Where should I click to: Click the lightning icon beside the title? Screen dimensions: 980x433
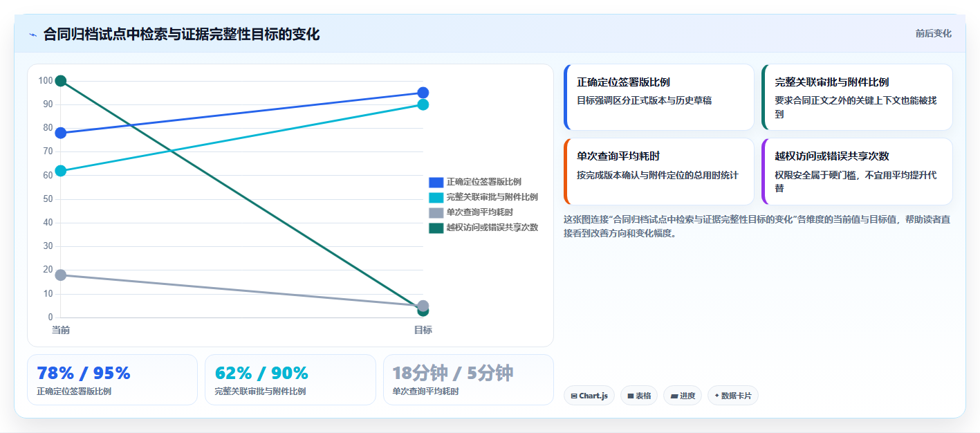coord(33,35)
